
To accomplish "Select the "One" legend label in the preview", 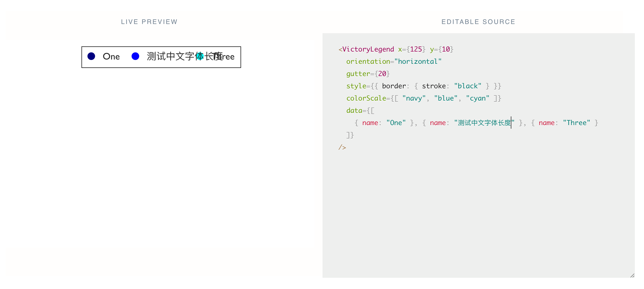I will point(111,56).
